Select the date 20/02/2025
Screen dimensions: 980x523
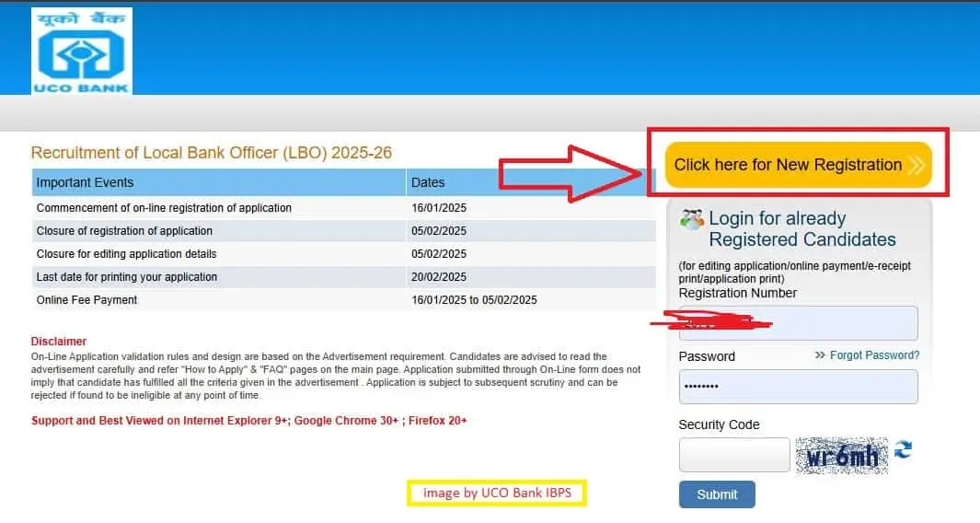(439, 277)
